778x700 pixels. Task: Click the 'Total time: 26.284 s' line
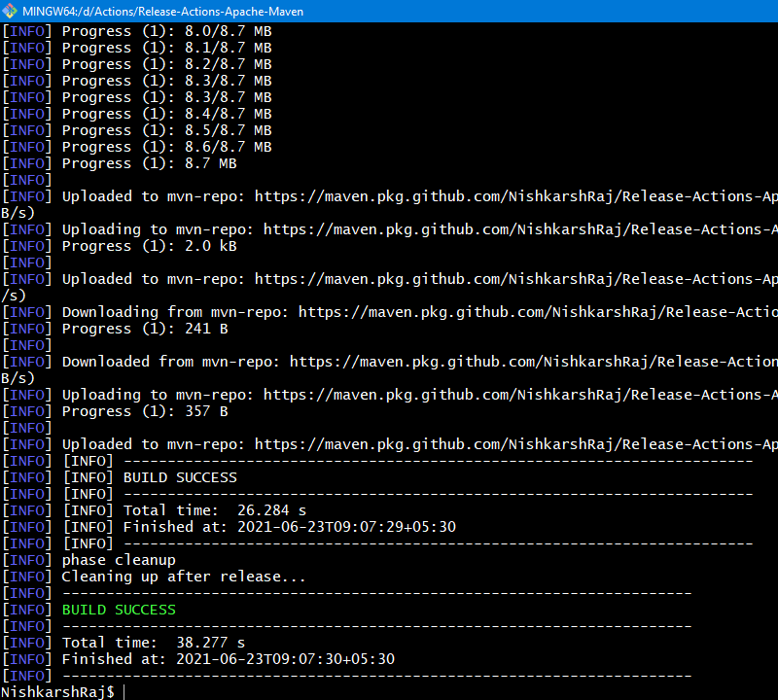(x=214, y=510)
